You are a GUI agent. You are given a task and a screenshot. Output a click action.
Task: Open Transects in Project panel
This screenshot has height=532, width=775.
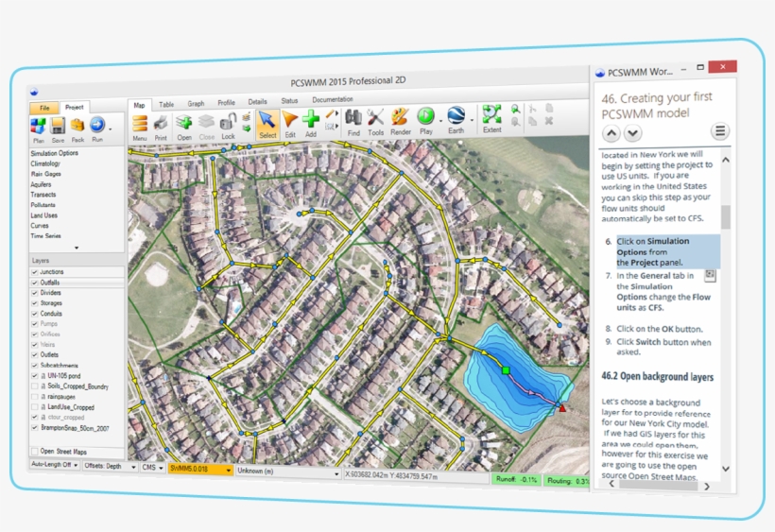pyautogui.click(x=43, y=195)
